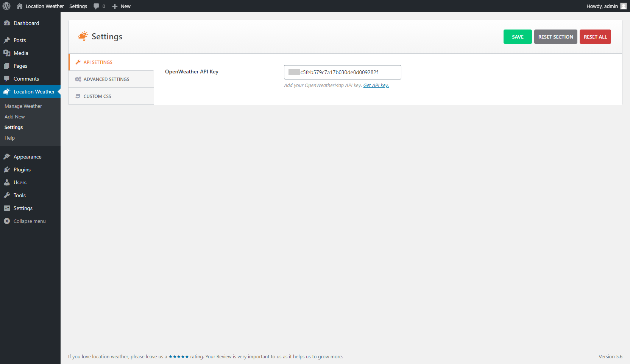Follow the Get API key link

coord(376,86)
